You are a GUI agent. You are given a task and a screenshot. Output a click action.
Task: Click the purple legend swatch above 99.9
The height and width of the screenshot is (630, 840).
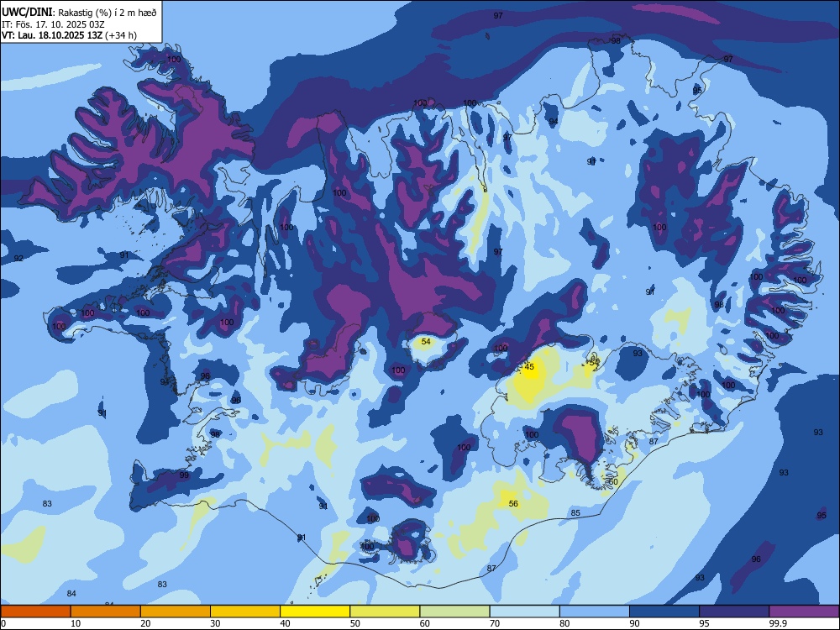coord(804,612)
